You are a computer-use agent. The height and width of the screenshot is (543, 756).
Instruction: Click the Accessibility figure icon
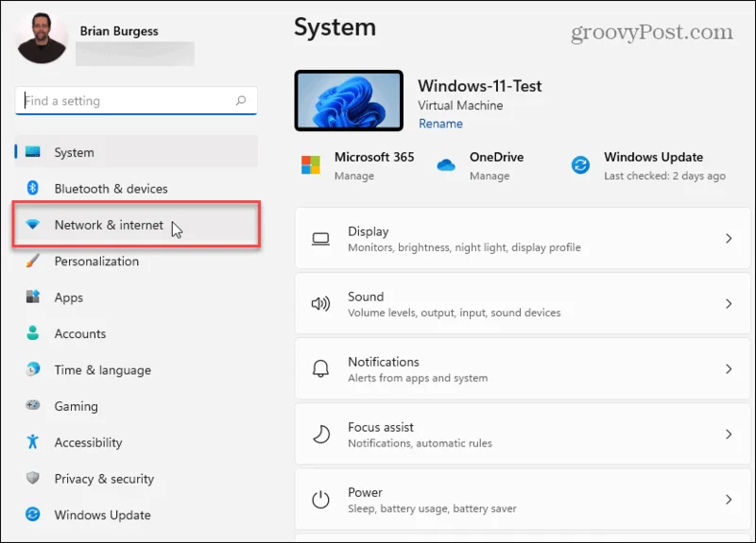coord(33,441)
